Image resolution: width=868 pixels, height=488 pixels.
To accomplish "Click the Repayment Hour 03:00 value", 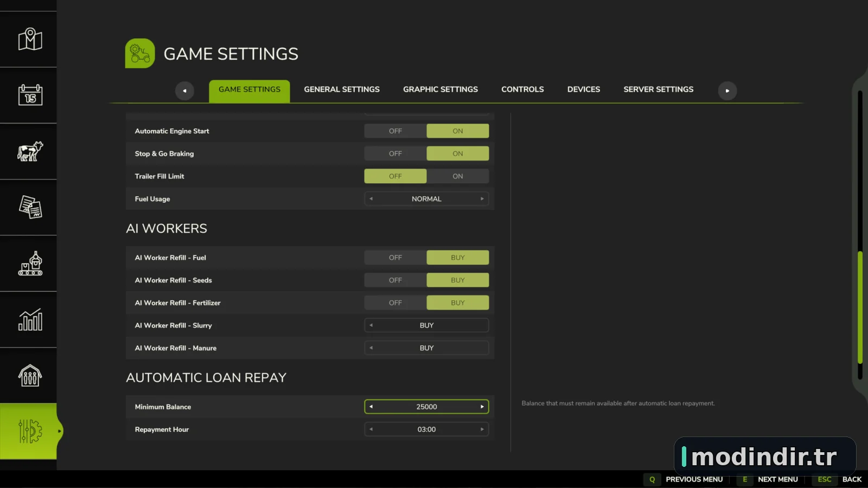I will (x=426, y=429).
